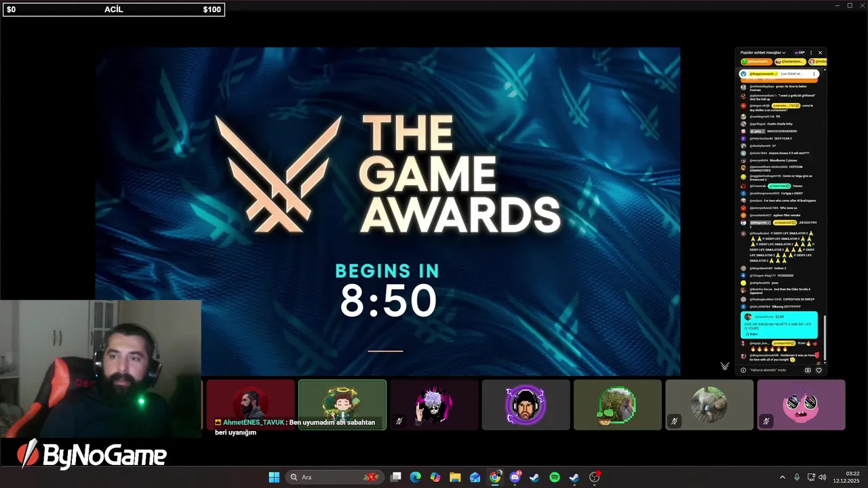
Task: Open the Outlook mail taskbar icon
Action: click(x=475, y=477)
